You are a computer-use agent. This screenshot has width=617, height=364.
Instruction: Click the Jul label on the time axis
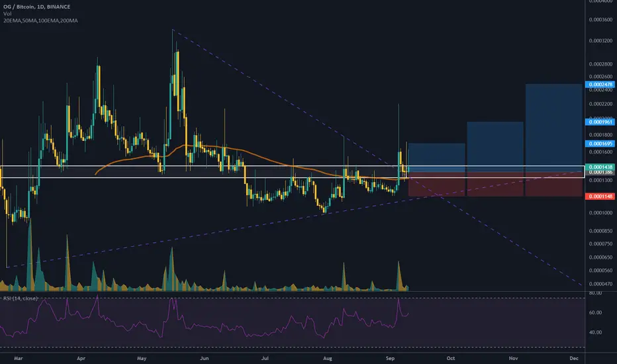pyautogui.click(x=265, y=359)
